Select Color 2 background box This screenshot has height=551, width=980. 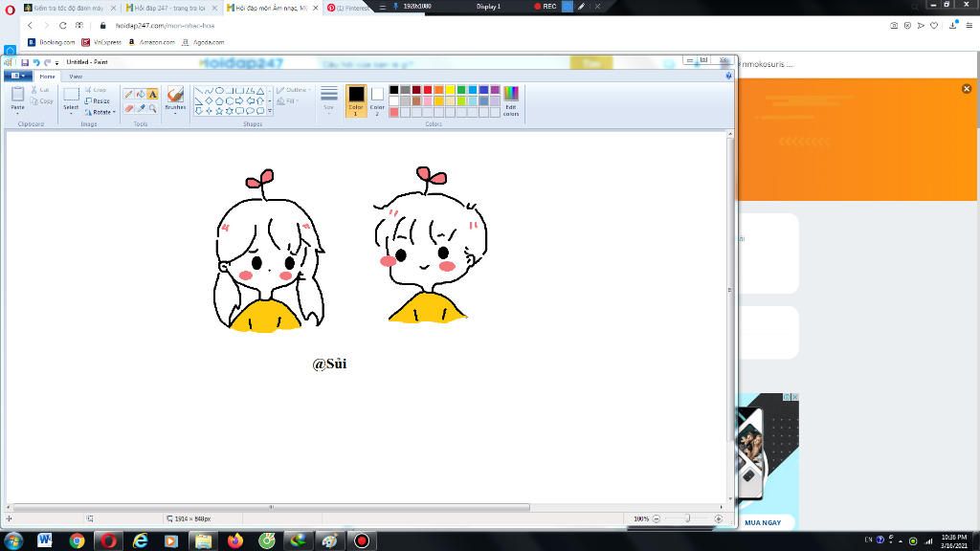tap(377, 100)
